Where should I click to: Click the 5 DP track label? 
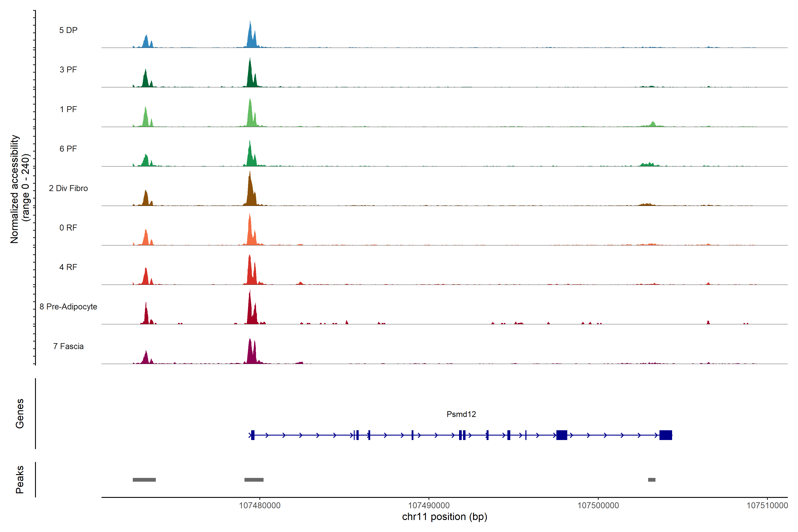tap(68, 30)
